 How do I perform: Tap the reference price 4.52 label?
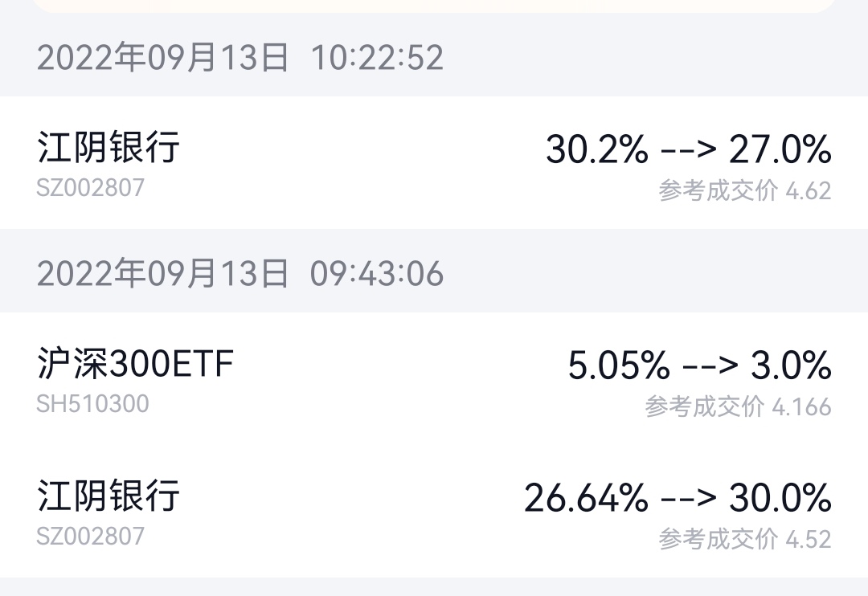coord(744,539)
